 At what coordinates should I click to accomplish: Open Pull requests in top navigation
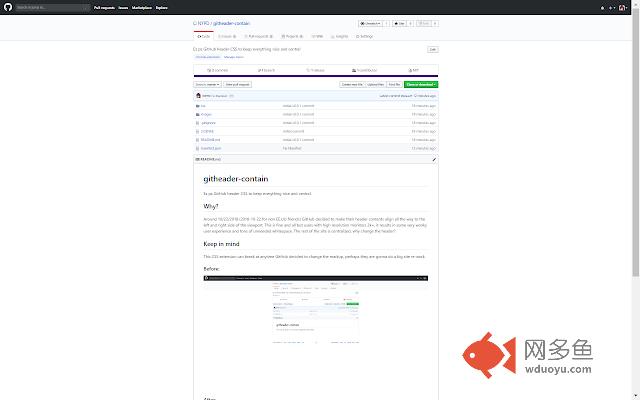[104, 7]
